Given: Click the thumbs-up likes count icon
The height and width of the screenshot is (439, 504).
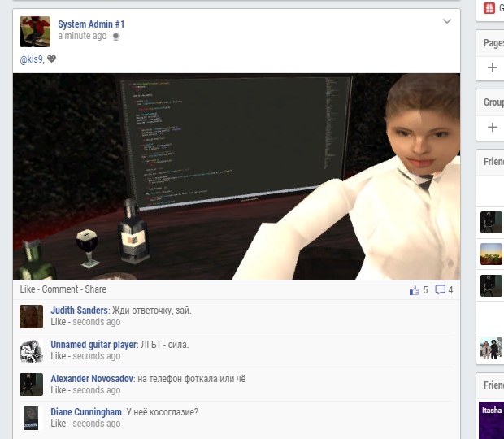Looking at the screenshot, I should 415,290.
